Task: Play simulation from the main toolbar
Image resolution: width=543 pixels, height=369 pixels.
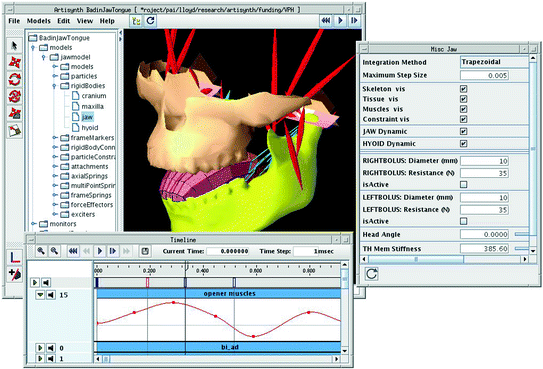Action: point(340,21)
